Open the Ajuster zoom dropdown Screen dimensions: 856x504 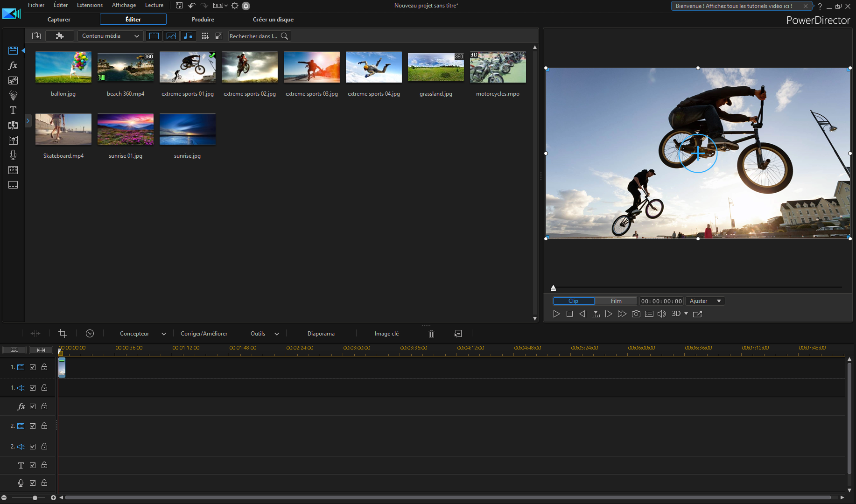pos(705,301)
